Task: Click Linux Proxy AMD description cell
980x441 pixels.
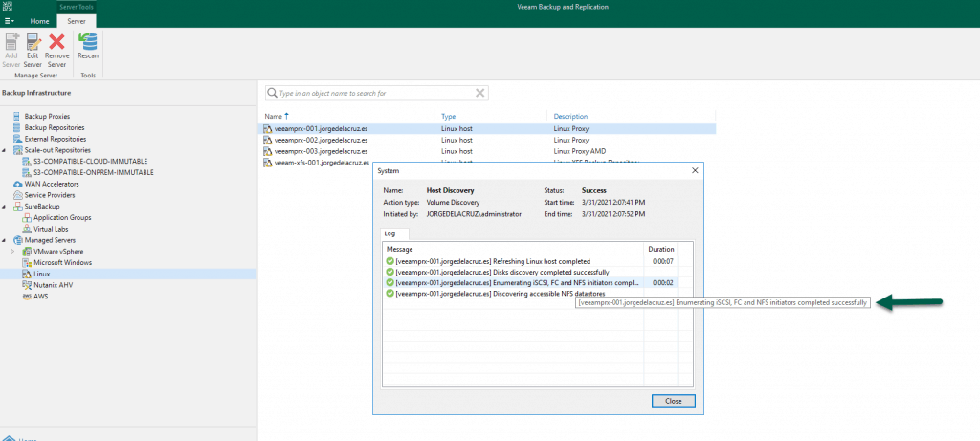Action: [x=580, y=151]
